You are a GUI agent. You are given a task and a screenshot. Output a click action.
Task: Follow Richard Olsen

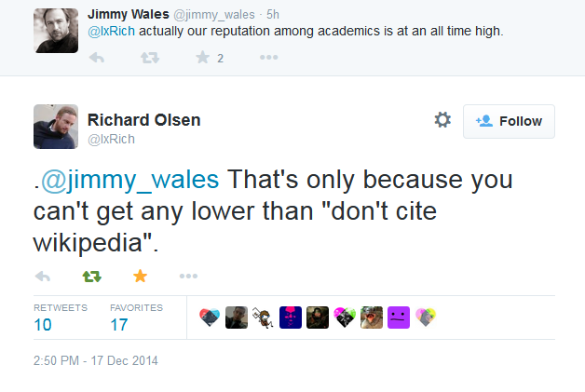(x=509, y=121)
